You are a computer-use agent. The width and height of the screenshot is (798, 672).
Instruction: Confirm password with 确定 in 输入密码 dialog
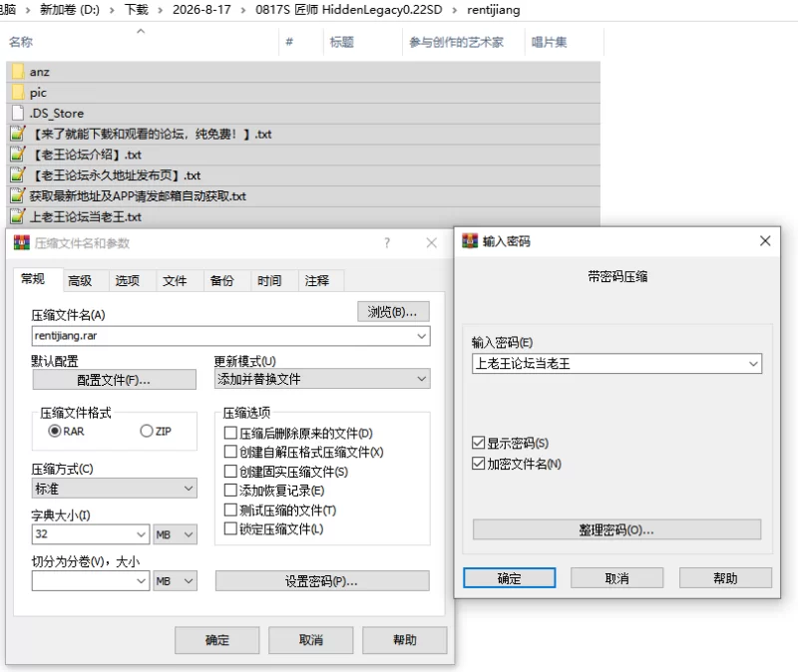(509, 578)
